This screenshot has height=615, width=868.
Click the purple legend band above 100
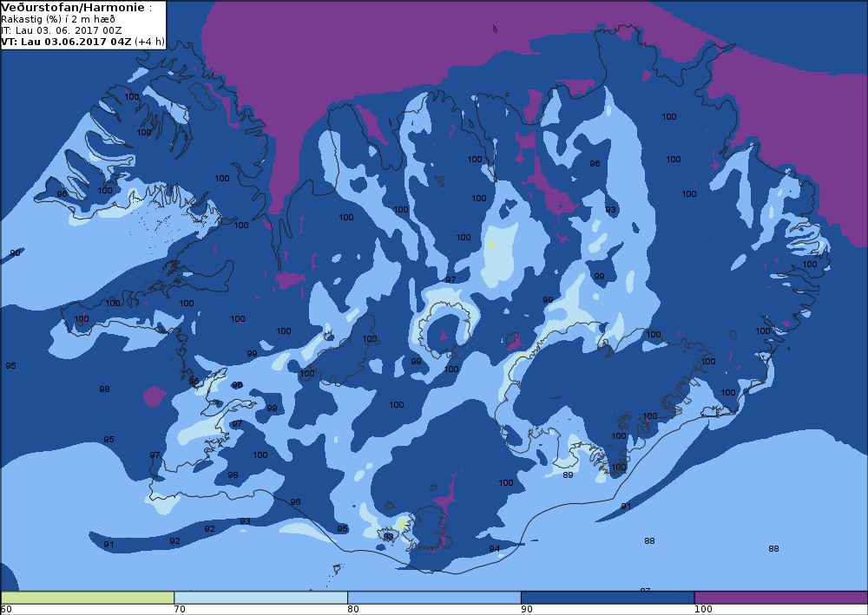[x=781, y=598]
